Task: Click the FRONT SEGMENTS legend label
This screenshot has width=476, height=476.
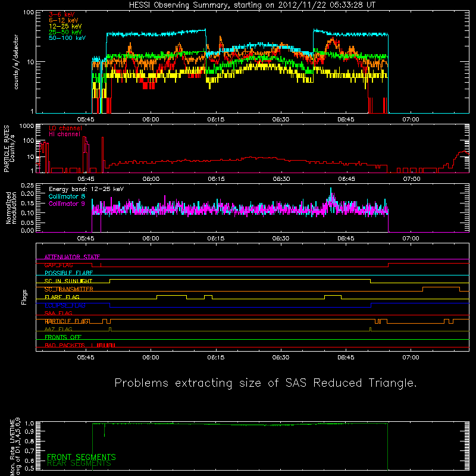Action: click(x=82, y=457)
